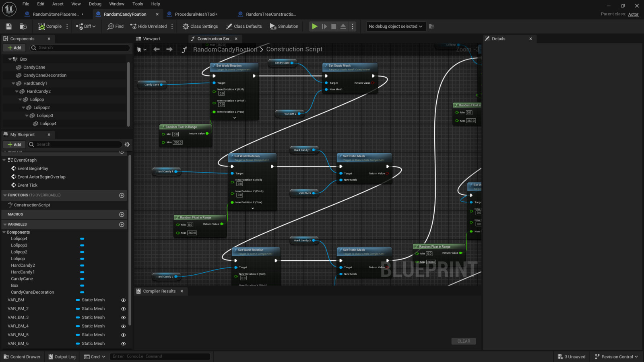Click the Browse to asset icon
The width and height of the screenshot is (644, 362).
click(x=23, y=27)
